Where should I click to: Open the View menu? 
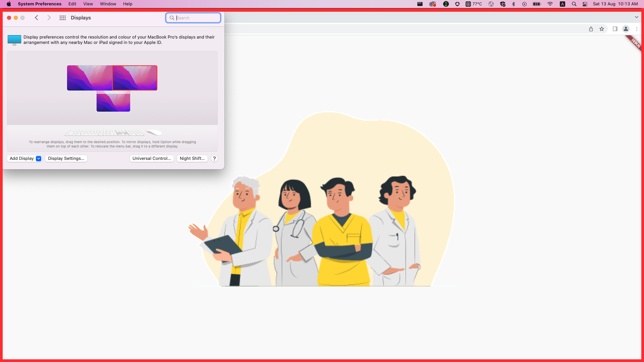88,4
